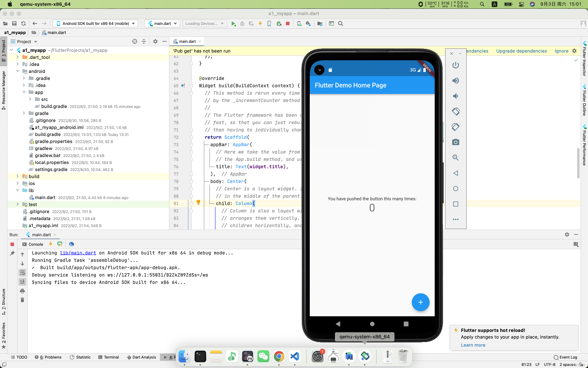Click Learn more in hot reload popup
588x368 pixels.
tap(473, 345)
